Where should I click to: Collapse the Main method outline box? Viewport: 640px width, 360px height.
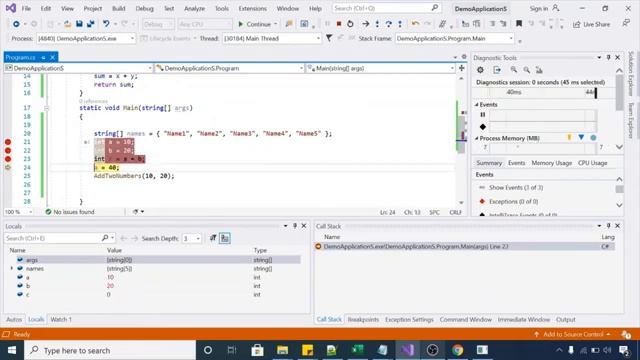47,108
